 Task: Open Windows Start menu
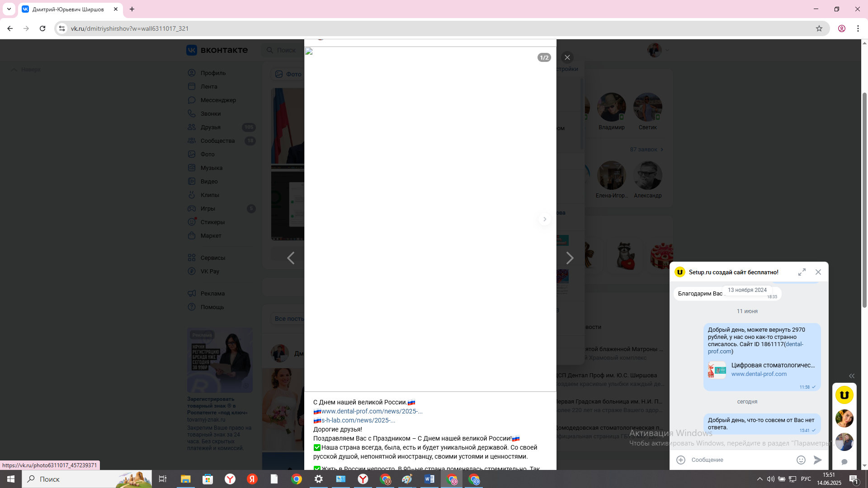tap(11, 479)
